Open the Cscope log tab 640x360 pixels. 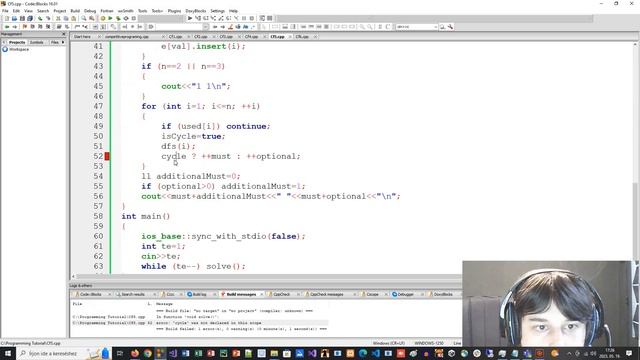coord(372,294)
